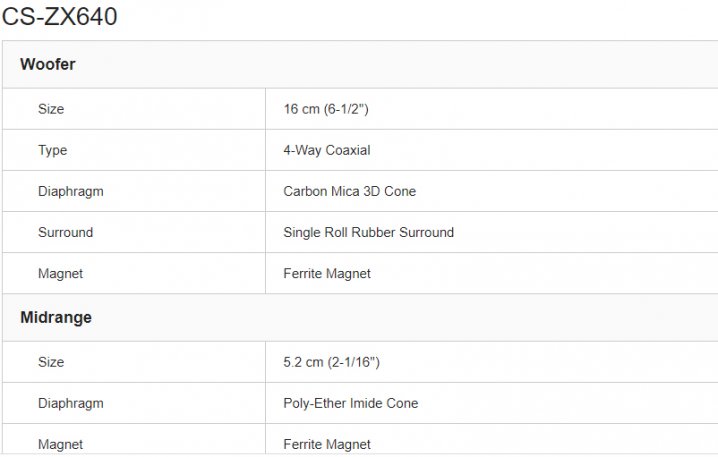Select the 5.2 cm (2-1/16") value
The height and width of the screenshot is (457, 718).
(332, 362)
